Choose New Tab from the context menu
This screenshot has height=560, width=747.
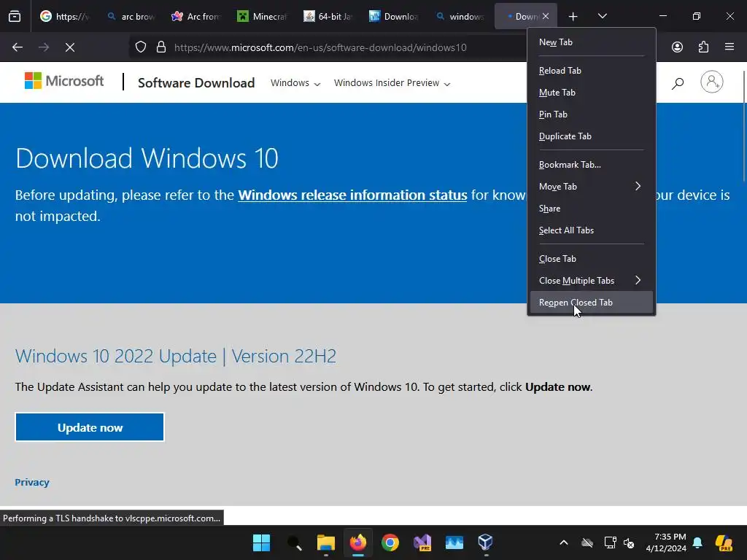[591, 42]
